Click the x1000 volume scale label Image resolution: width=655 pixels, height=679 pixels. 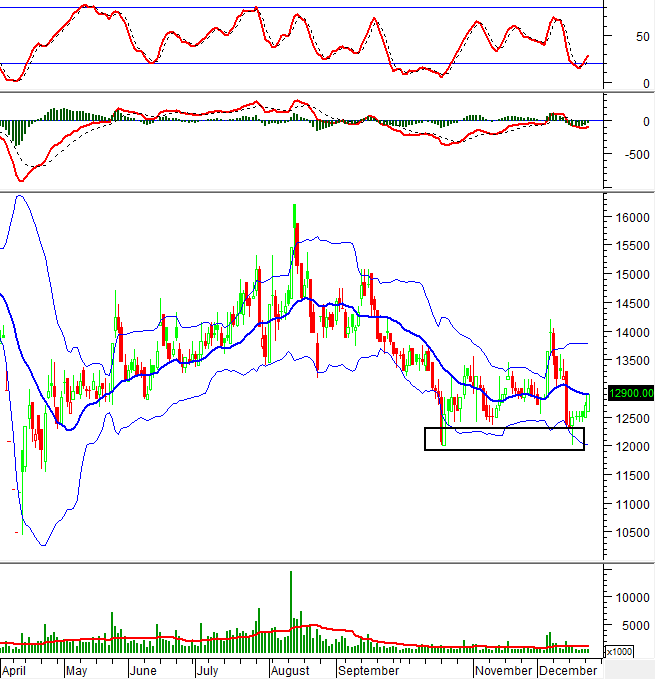619,651
